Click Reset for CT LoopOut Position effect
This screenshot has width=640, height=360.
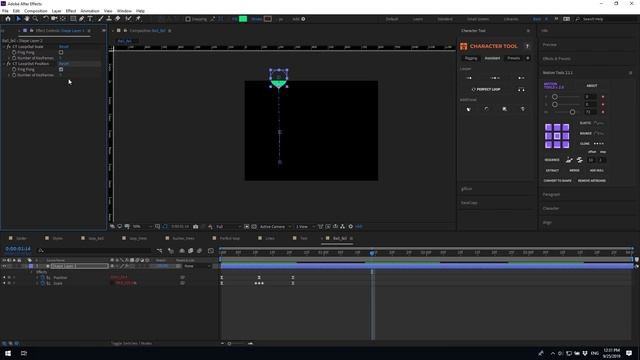64,64
